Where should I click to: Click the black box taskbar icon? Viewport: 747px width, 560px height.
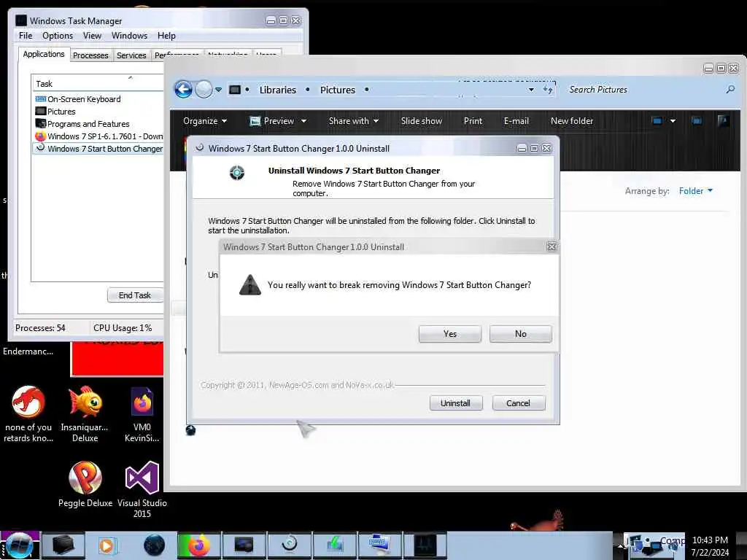pyautogui.click(x=63, y=545)
